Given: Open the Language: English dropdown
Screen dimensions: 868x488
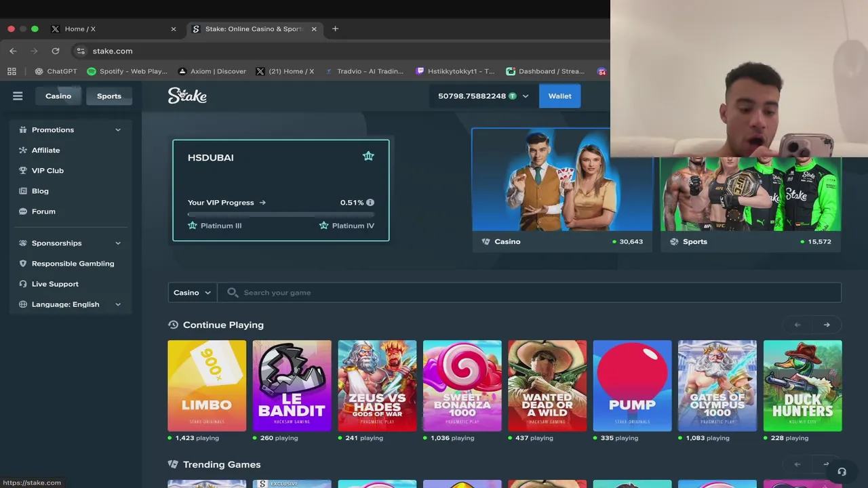Looking at the screenshot, I should tap(70, 304).
